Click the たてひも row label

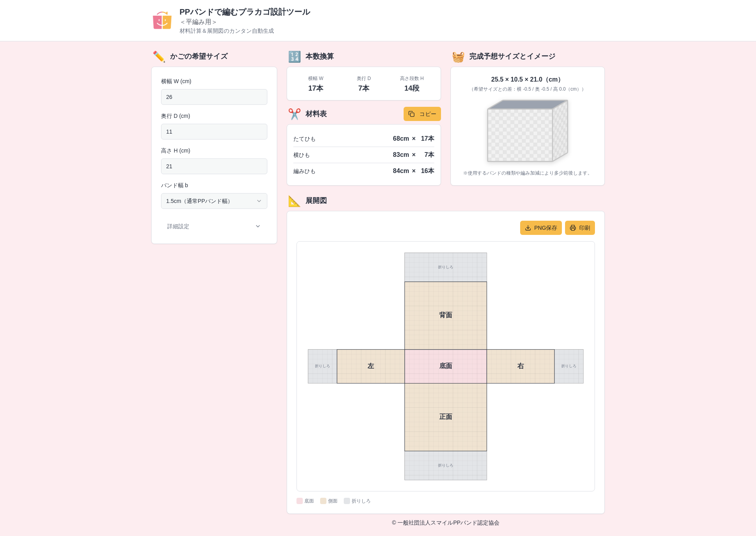pyautogui.click(x=304, y=139)
